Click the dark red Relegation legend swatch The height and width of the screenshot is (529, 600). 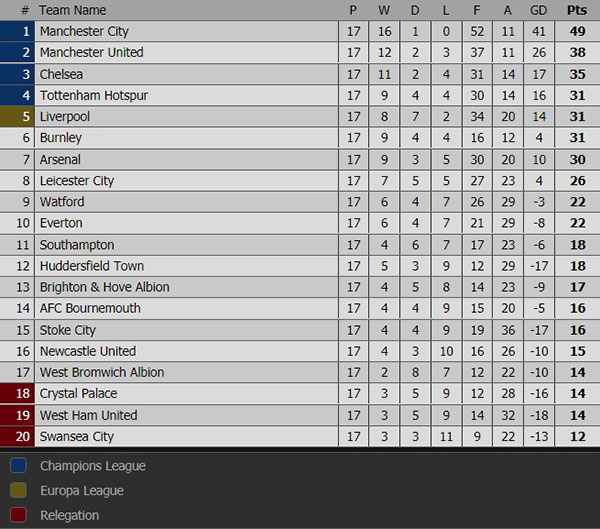(18, 516)
